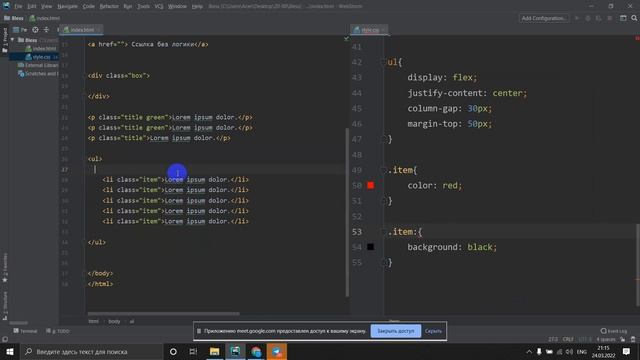The height and width of the screenshot is (360, 640).
Task: Click the 'Скрыть' hide link
Action: point(433,331)
